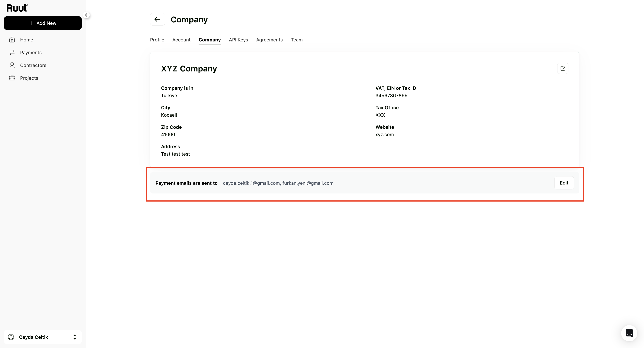This screenshot has width=644, height=348.
Task: Go back using the arrow button
Action: (x=157, y=19)
